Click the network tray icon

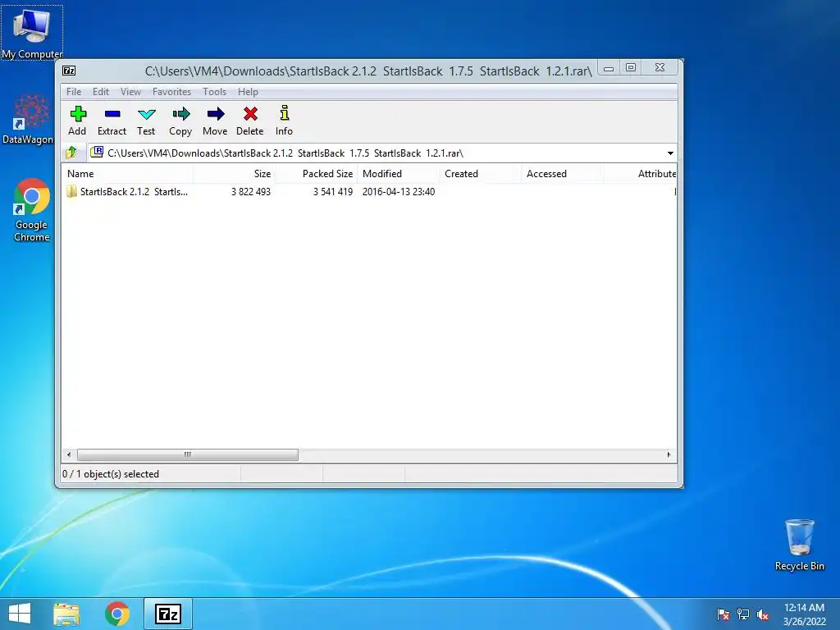(x=743, y=614)
